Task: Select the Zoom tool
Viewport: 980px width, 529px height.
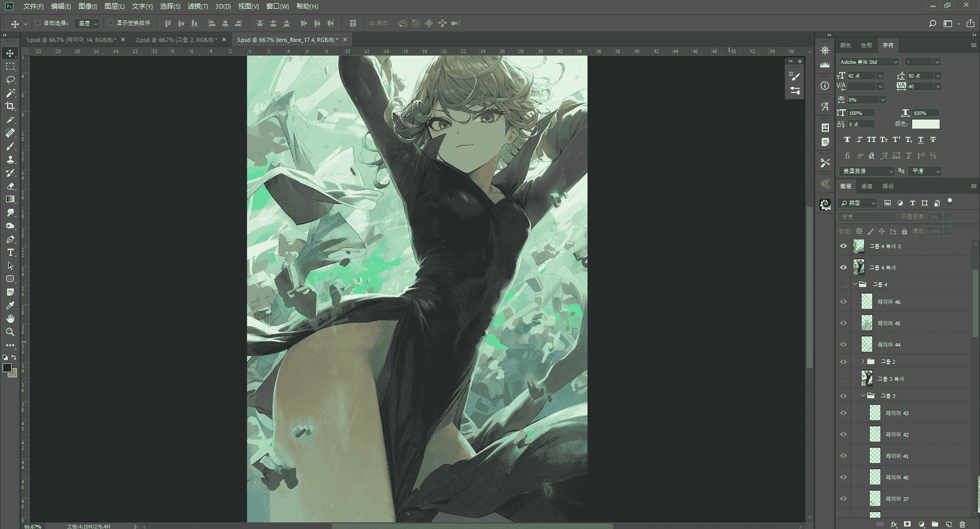Action: click(10, 332)
